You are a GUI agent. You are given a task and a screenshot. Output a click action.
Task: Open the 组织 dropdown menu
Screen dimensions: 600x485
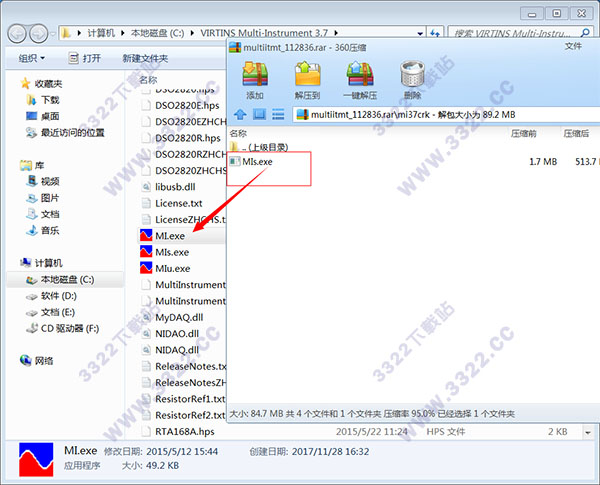click(32, 58)
